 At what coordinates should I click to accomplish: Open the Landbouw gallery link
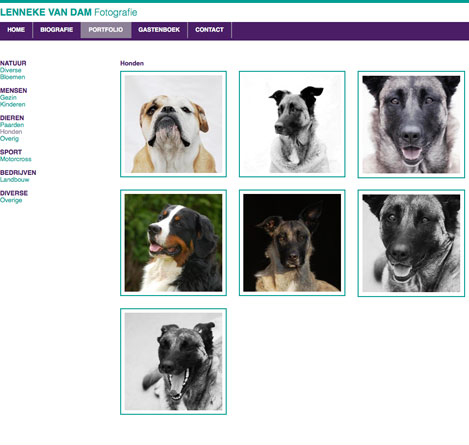tap(15, 180)
